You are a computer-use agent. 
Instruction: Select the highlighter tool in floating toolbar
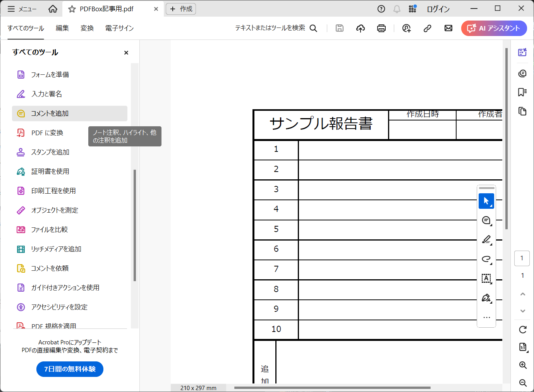[486, 240]
